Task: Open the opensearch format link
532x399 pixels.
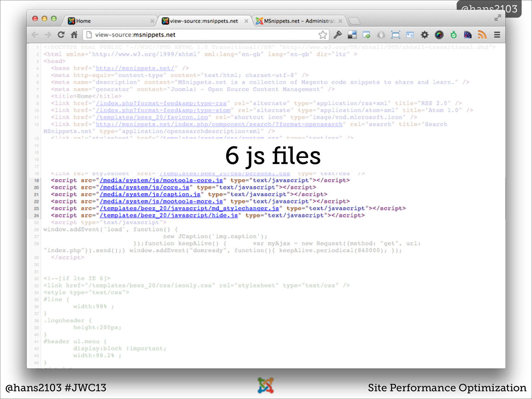Action: [219, 124]
